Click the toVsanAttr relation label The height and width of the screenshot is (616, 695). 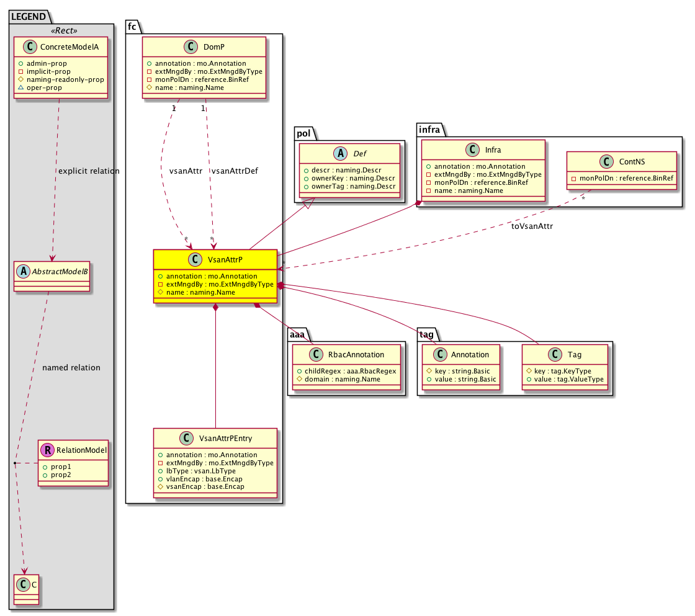(x=532, y=226)
